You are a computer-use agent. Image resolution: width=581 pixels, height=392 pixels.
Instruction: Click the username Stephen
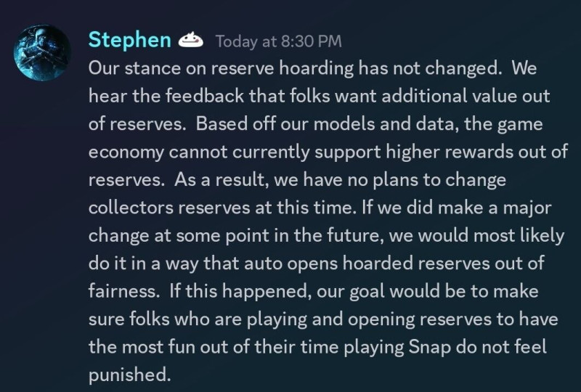click(x=130, y=40)
